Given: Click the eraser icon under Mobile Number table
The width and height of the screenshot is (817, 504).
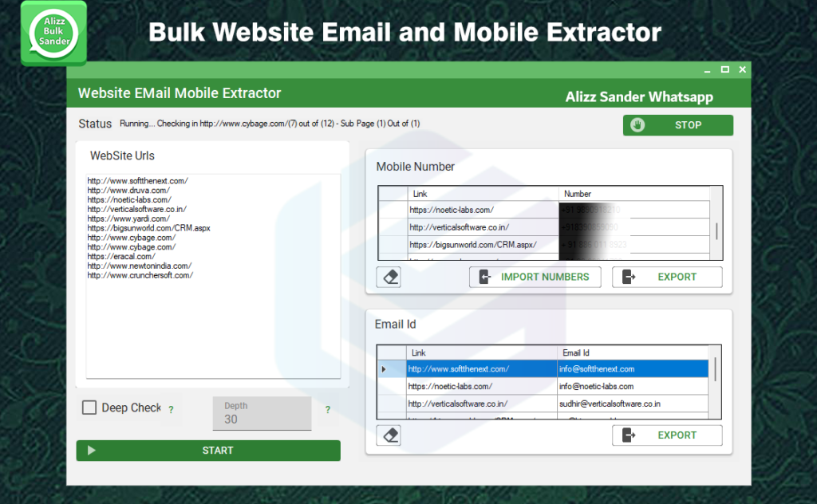Looking at the screenshot, I should pyautogui.click(x=389, y=277).
